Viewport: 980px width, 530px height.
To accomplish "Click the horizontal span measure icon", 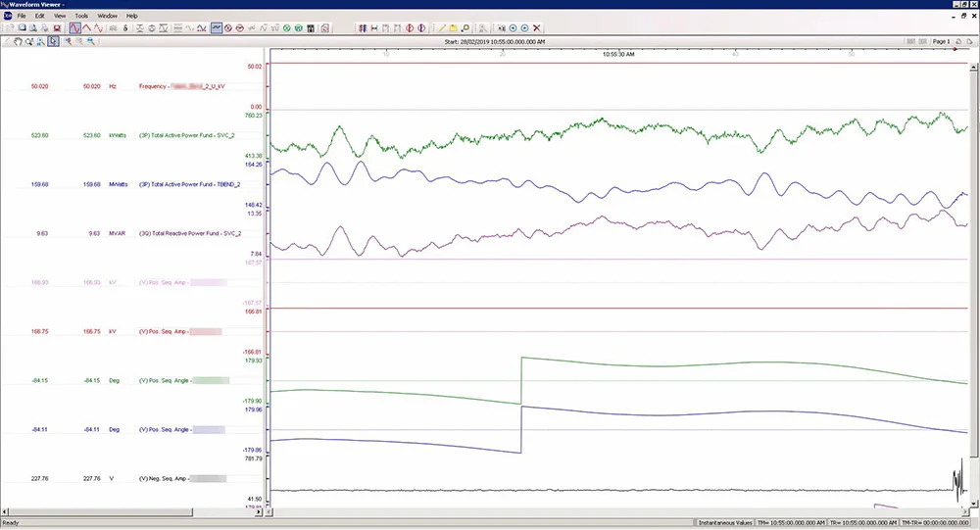I will tap(373, 28).
